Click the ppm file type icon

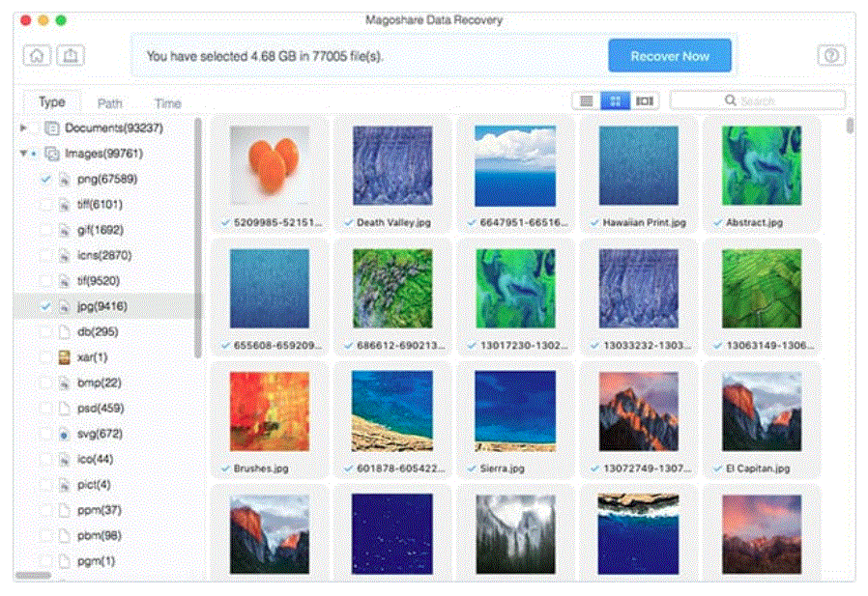(x=65, y=510)
